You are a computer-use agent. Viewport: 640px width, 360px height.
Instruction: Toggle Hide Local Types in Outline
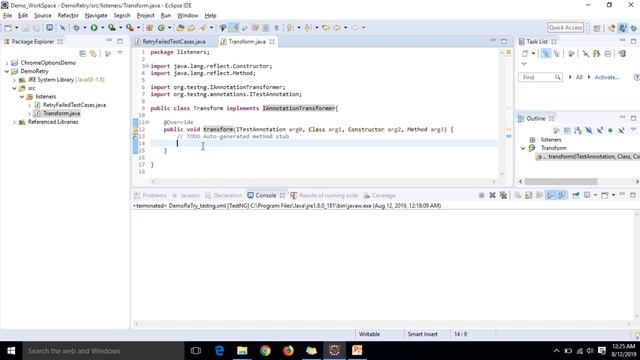(x=621, y=130)
